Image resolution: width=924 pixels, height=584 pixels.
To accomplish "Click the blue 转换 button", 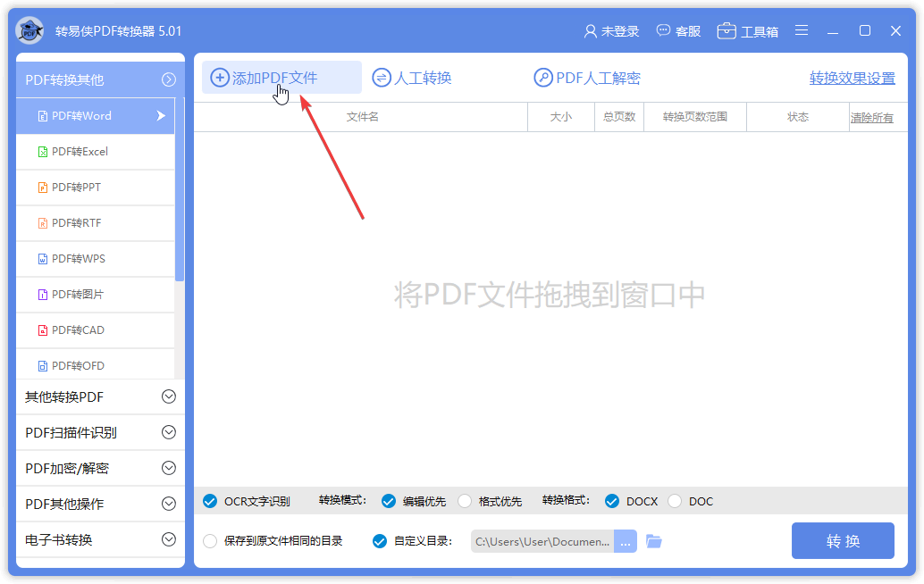I will pos(843,541).
